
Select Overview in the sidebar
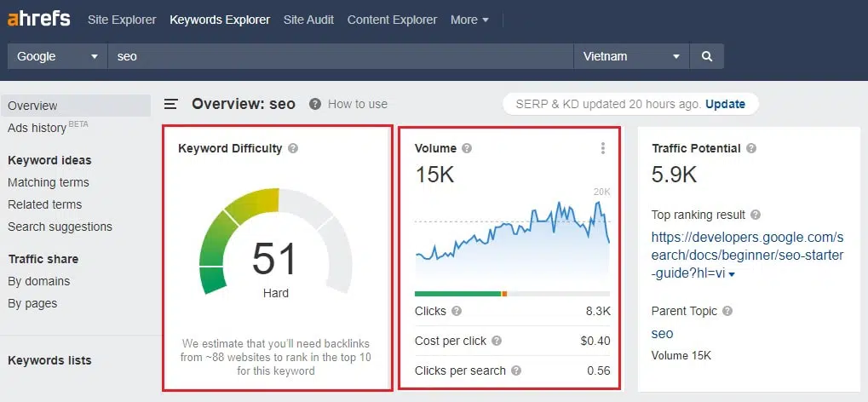coord(75,106)
